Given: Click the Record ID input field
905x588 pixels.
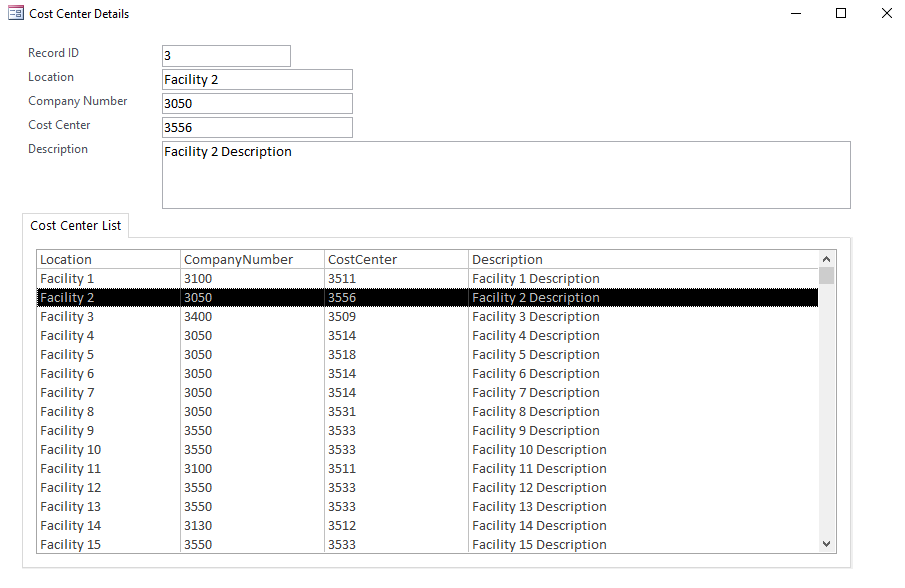Looking at the screenshot, I should tap(226, 56).
